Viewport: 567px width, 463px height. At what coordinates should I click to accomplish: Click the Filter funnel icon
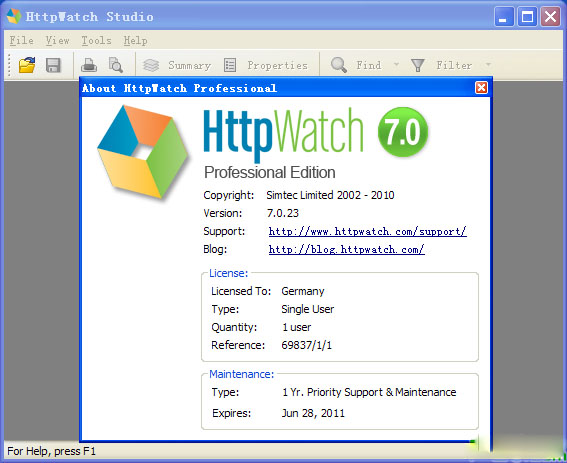pyautogui.click(x=418, y=65)
